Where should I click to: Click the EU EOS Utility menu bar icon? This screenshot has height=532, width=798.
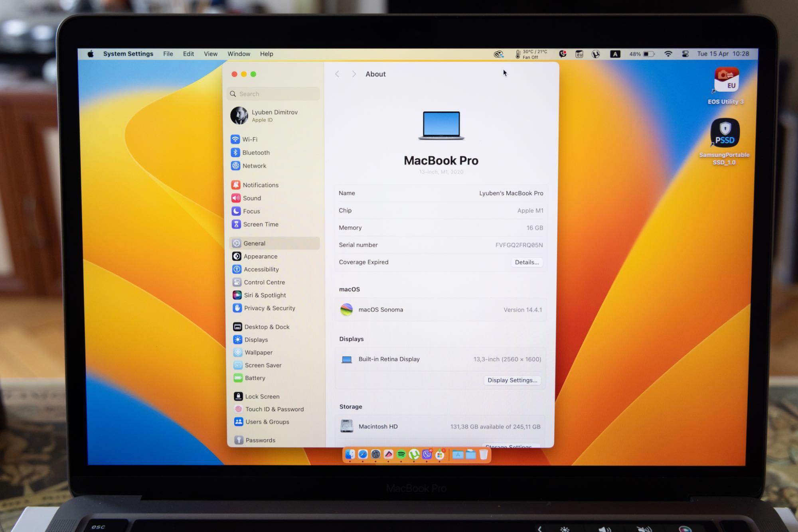(x=579, y=54)
